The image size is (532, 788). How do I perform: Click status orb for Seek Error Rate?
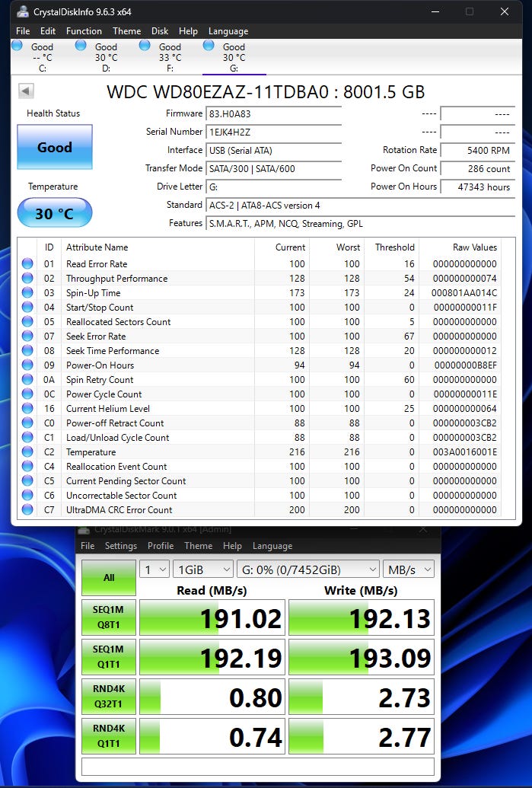tap(27, 336)
